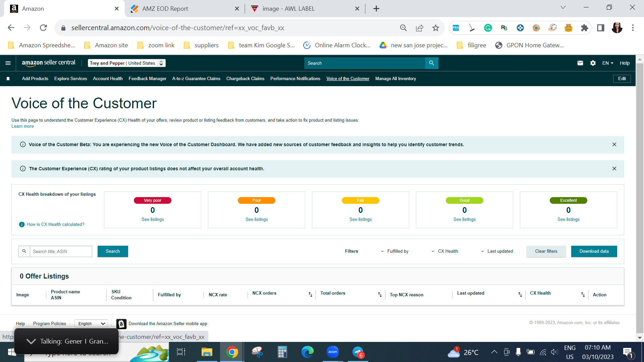Open the Windows Start menu
Image resolution: width=644 pixels, height=362 pixels.
(12, 352)
